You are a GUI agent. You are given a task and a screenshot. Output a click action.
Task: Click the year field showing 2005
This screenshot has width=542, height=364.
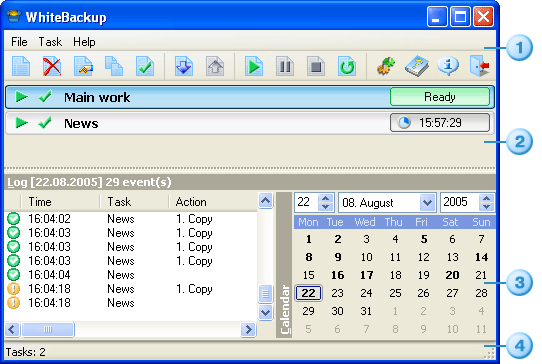tap(460, 202)
